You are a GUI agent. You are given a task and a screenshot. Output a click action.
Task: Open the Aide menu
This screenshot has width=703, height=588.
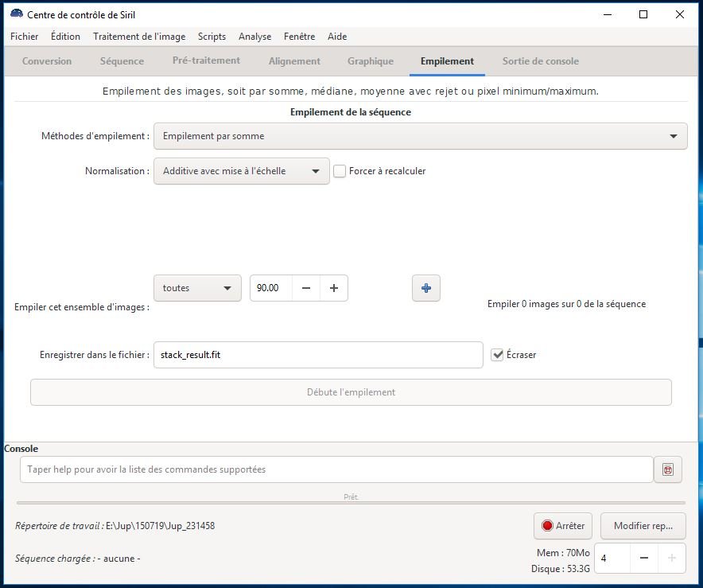click(337, 37)
